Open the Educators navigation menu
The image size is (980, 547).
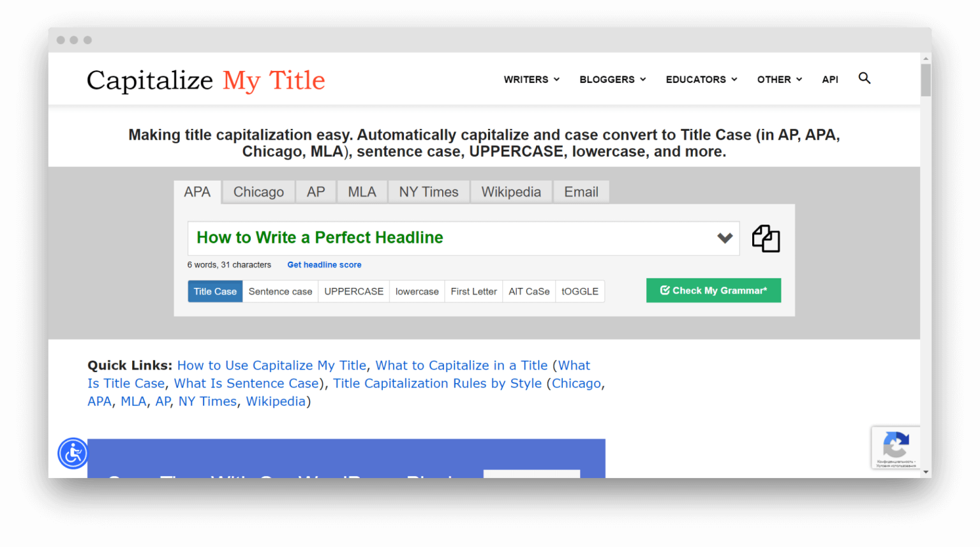(x=701, y=80)
